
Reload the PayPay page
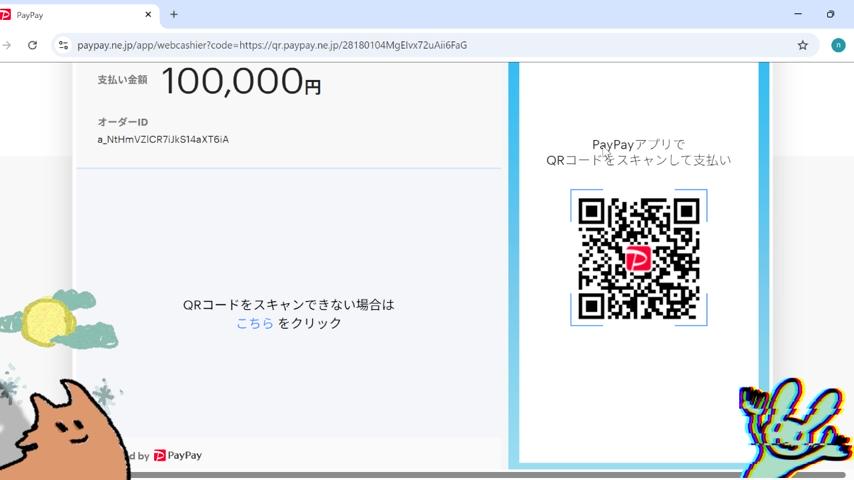33,45
